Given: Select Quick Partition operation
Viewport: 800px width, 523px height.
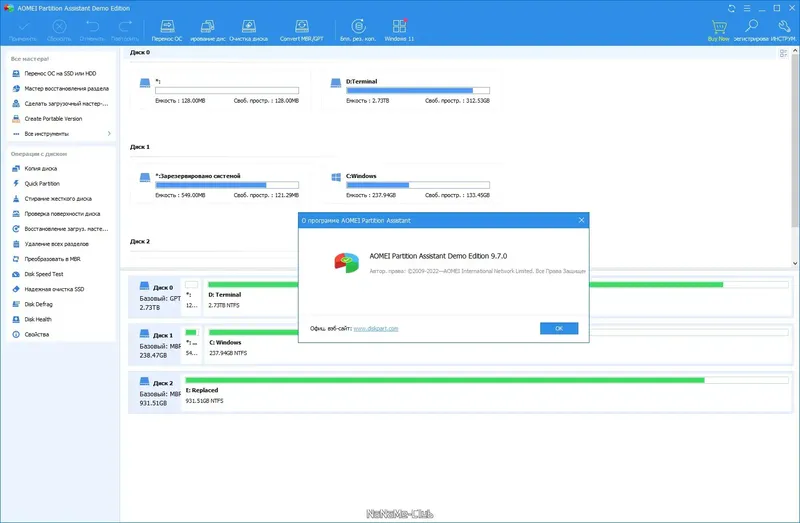Looking at the screenshot, I should click(42, 184).
